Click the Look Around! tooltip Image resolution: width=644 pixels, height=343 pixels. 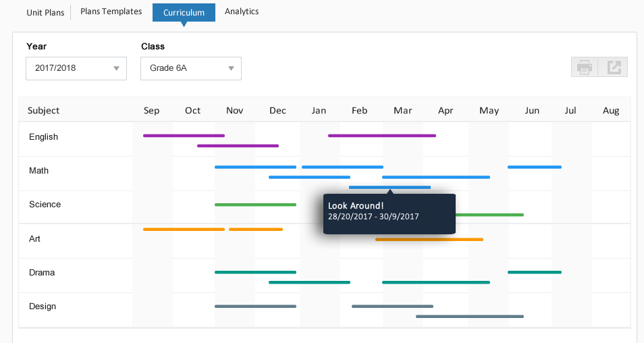(390, 211)
